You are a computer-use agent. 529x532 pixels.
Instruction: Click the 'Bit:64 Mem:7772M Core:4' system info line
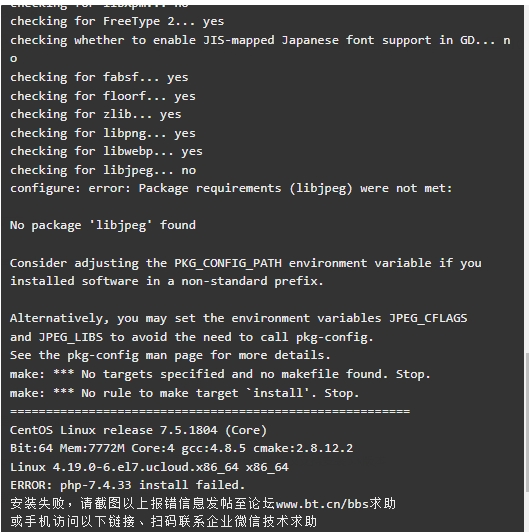click(x=182, y=448)
